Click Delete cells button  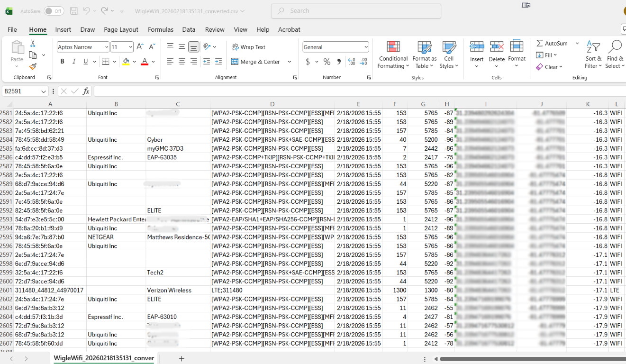click(497, 55)
